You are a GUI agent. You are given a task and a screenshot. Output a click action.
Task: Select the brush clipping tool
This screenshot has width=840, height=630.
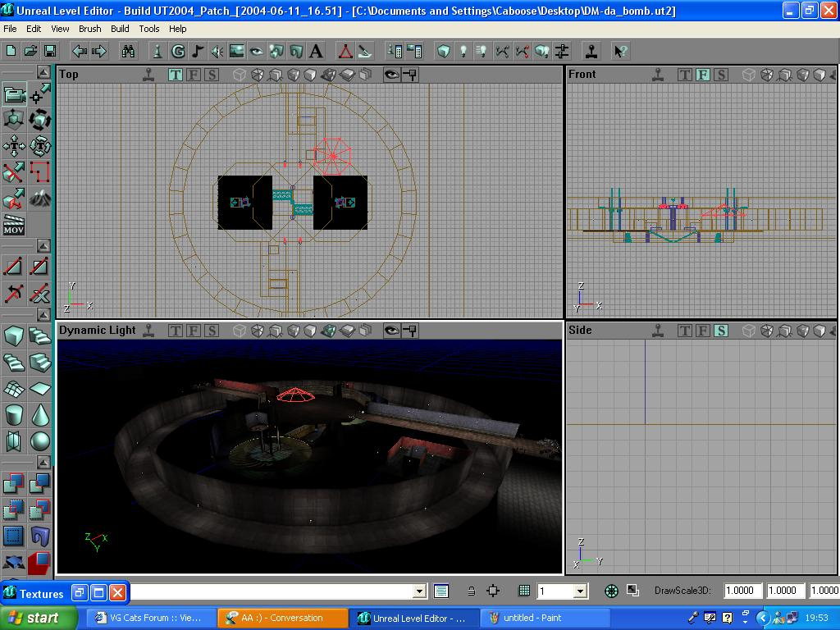tap(13, 171)
